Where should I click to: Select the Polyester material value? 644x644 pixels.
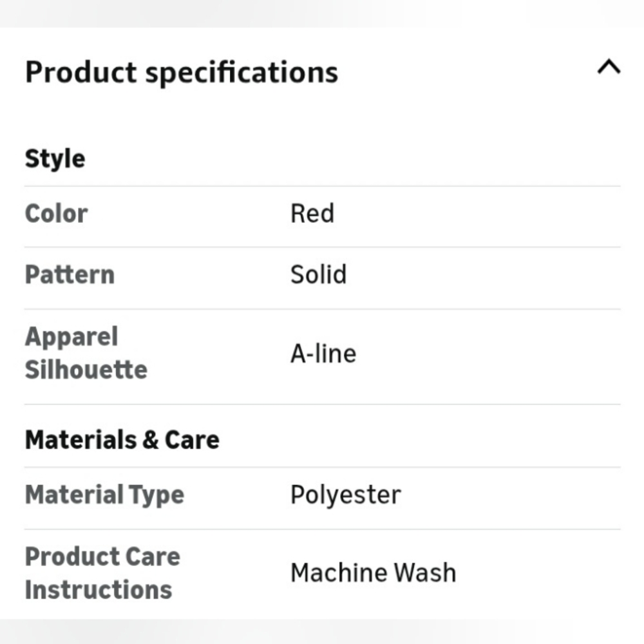tap(345, 495)
